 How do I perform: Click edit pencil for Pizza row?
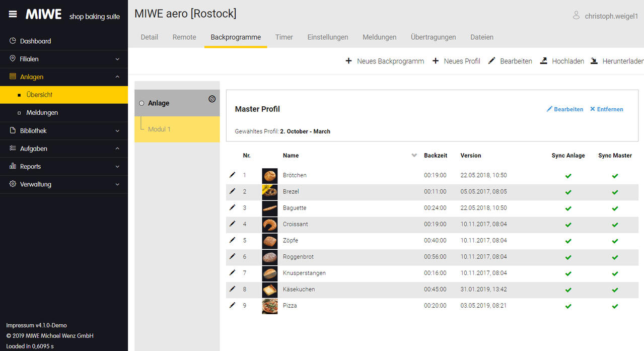[x=232, y=305]
